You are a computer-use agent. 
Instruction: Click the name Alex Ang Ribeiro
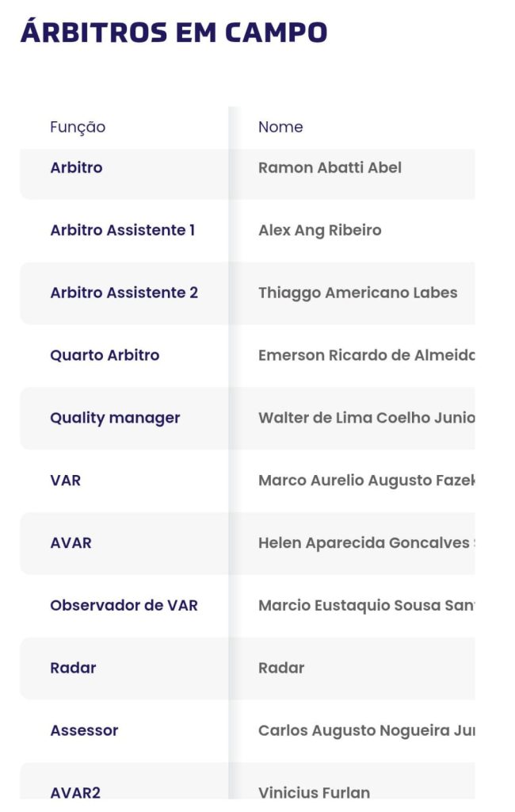[319, 230]
